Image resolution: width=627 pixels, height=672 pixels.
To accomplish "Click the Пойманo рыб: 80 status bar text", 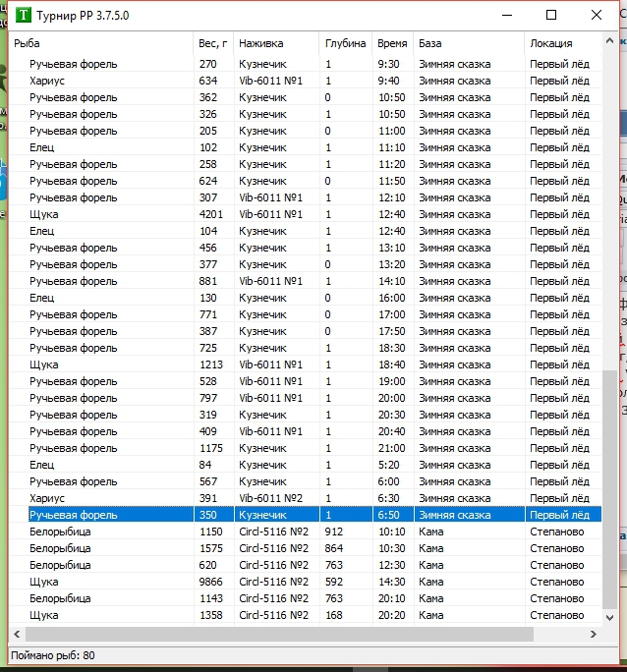I will pos(53,655).
